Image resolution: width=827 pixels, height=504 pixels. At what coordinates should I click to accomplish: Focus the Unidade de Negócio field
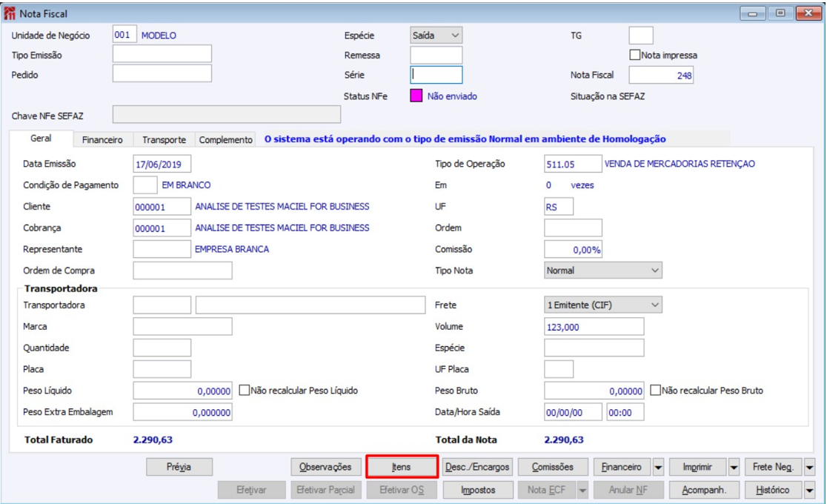pos(124,35)
